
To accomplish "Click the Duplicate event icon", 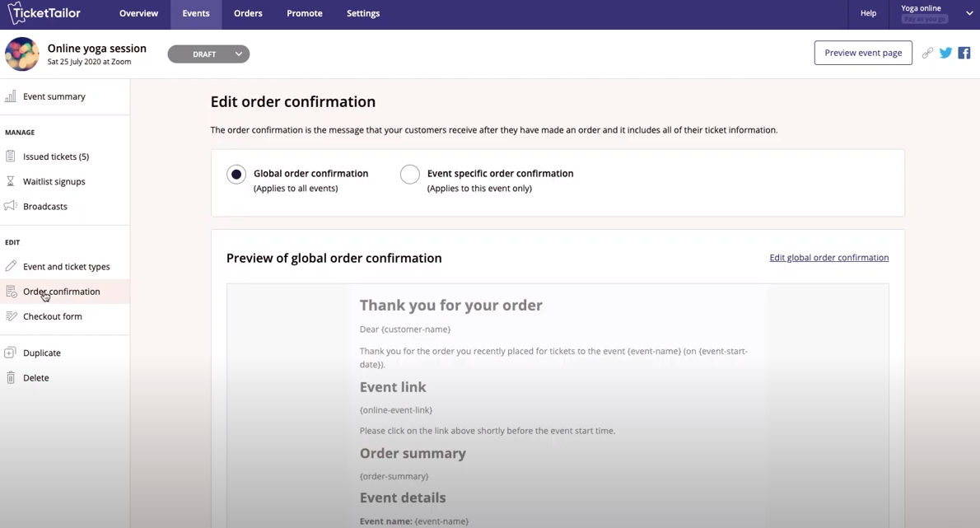I will 11,353.
